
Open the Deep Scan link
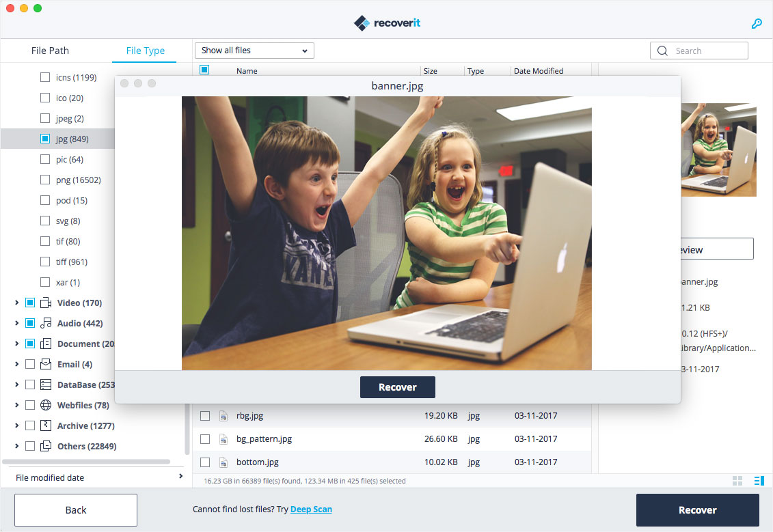coord(311,509)
